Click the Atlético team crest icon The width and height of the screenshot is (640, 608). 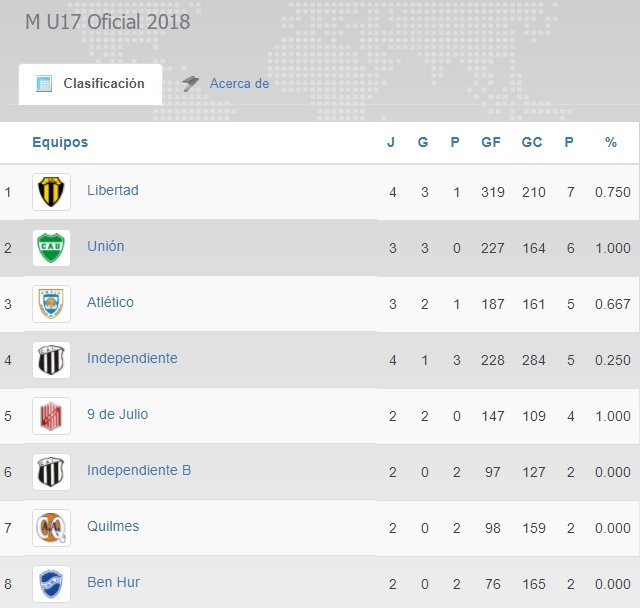(51, 304)
